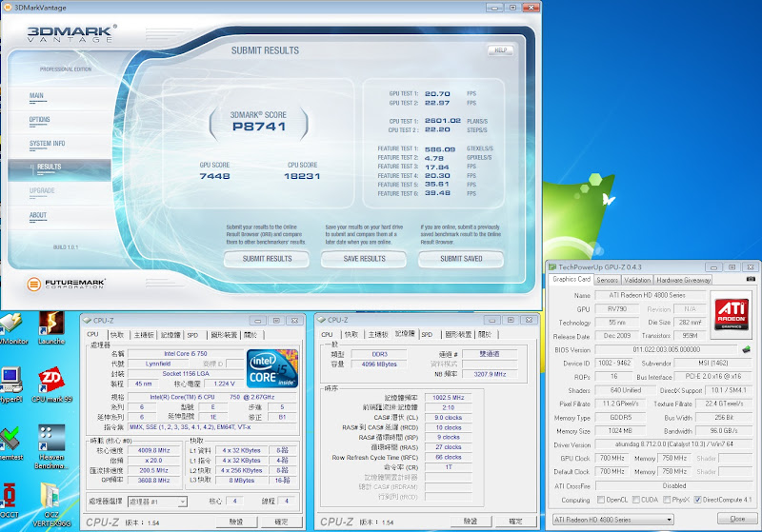Enable the OpenCL checkbox in GPU-Z
The width and height of the screenshot is (762, 532).
click(601, 500)
